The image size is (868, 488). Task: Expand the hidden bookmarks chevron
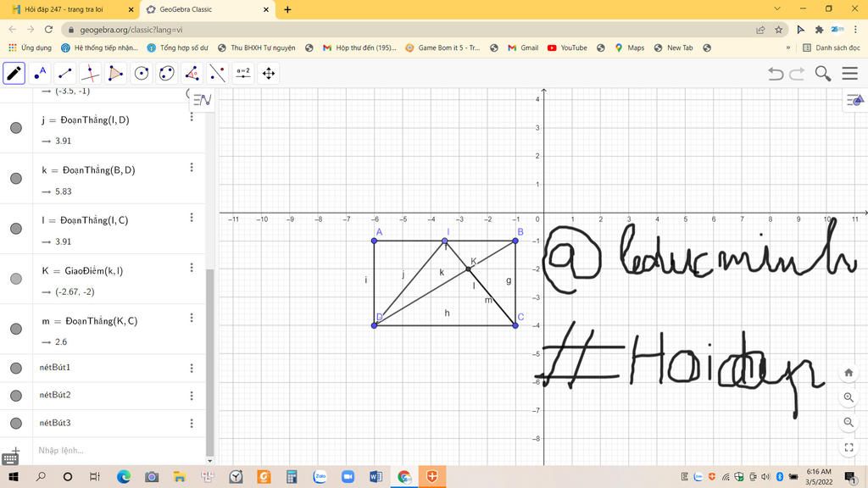coord(787,48)
